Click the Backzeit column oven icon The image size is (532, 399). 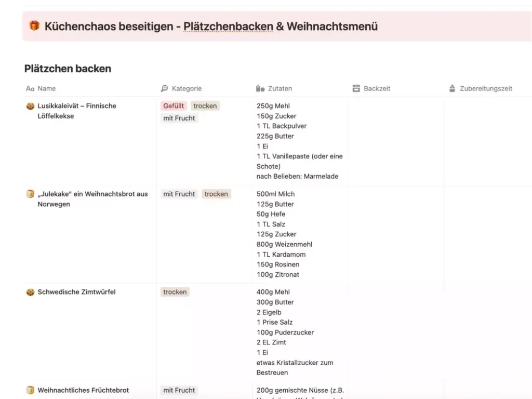356,89
